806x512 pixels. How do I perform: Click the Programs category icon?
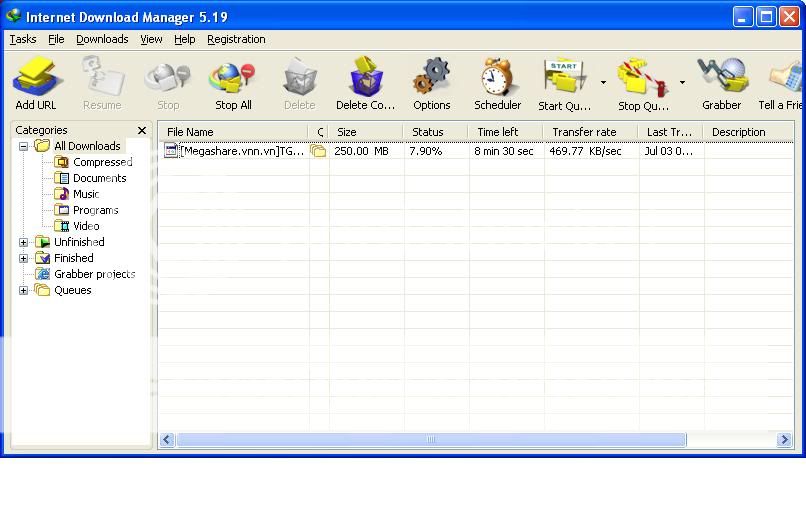[x=62, y=210]
